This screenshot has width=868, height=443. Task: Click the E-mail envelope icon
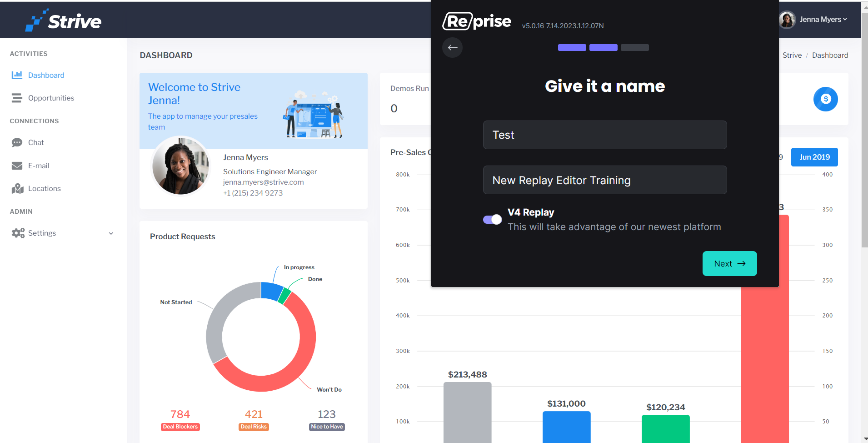(x=17, y=166)
